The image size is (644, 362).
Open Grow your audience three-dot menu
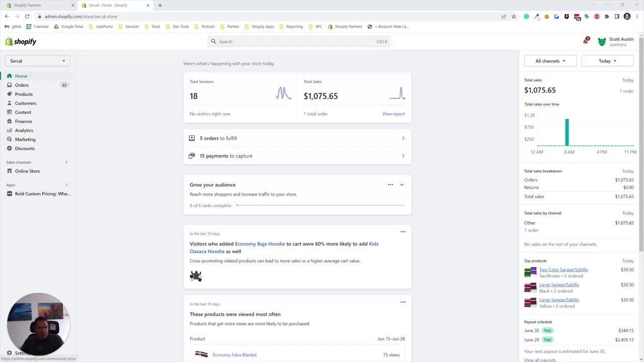pos(390,185)
